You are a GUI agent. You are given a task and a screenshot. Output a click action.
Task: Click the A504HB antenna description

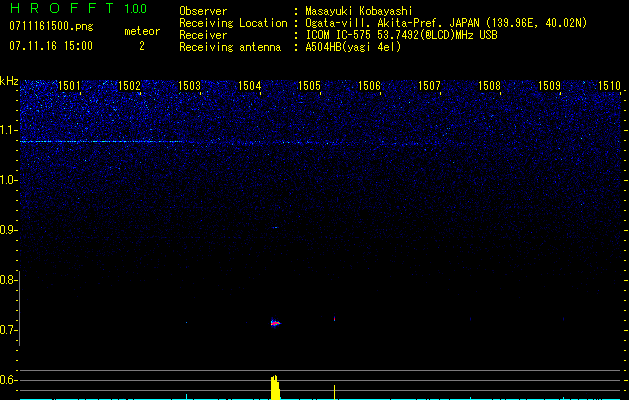[353, 47]
